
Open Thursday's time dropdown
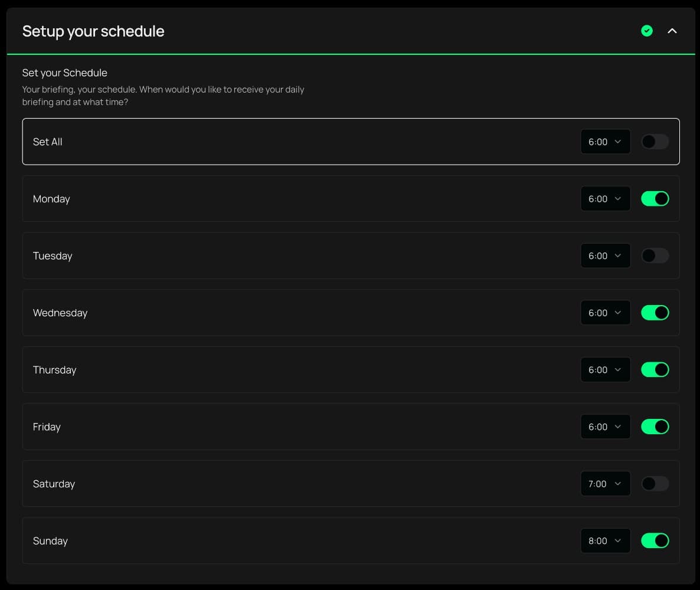tap(606, 369)
